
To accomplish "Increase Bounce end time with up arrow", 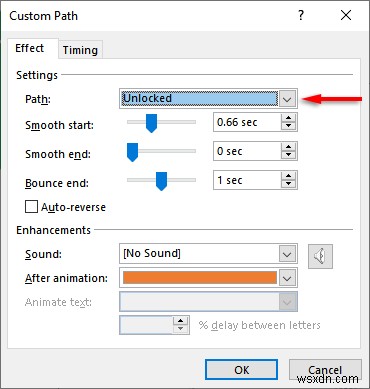I will tap(288, 176).
